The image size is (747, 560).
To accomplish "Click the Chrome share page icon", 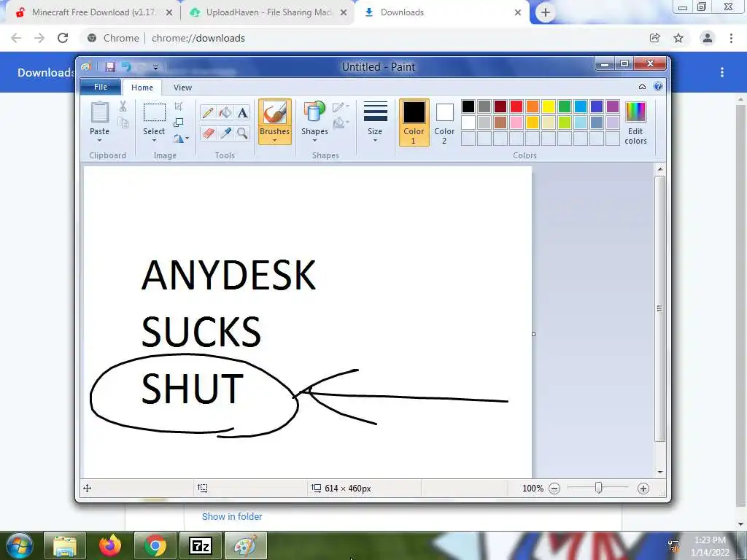I will coord(655,38).
